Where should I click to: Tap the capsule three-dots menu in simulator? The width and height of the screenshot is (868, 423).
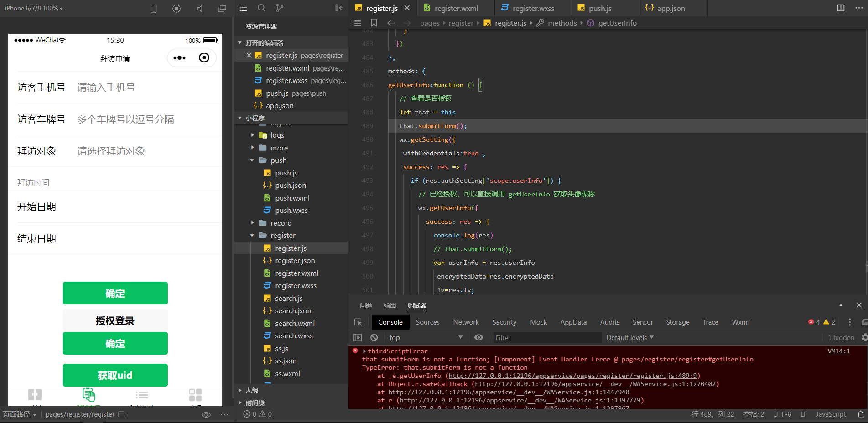pyautogui.click(x=180, y=58)
